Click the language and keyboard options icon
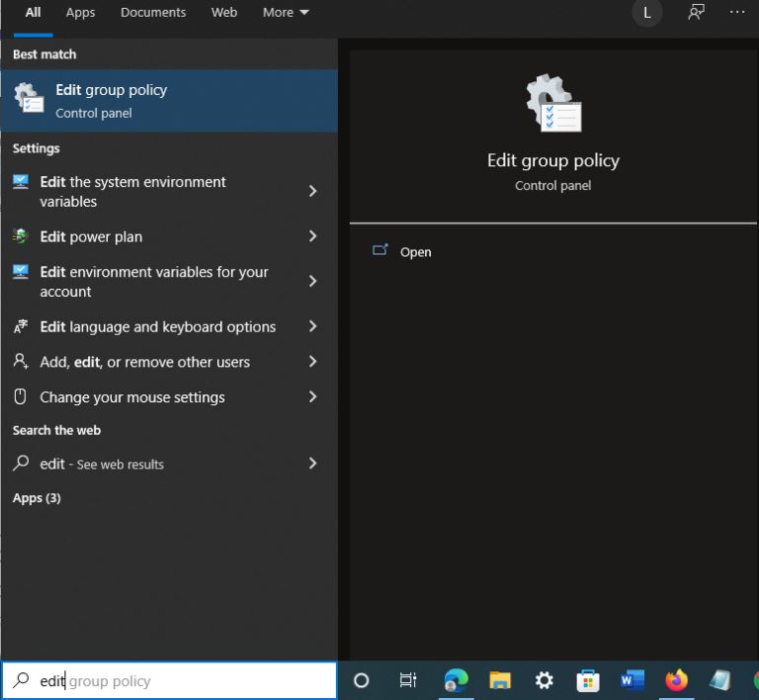759x700 pixels. 21,326
